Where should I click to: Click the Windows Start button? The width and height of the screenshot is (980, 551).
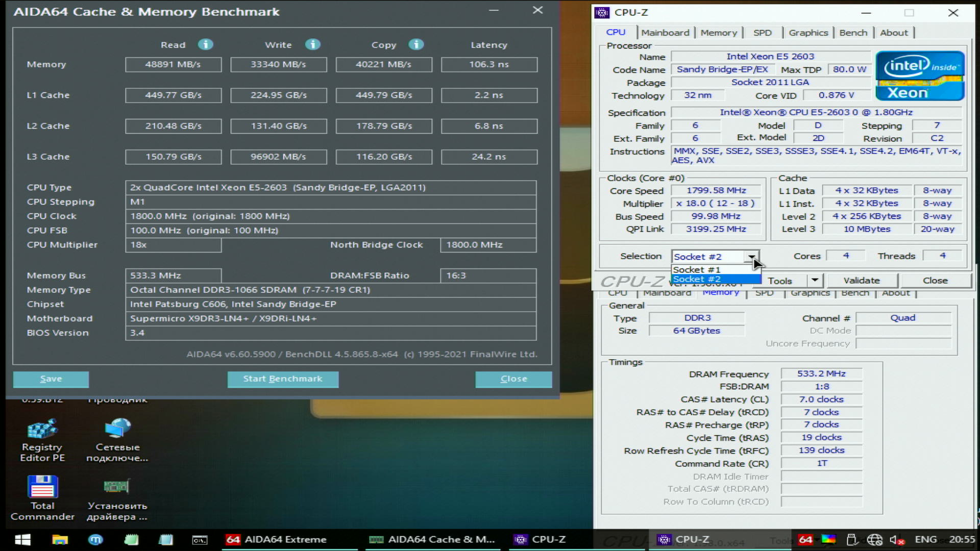22,539
